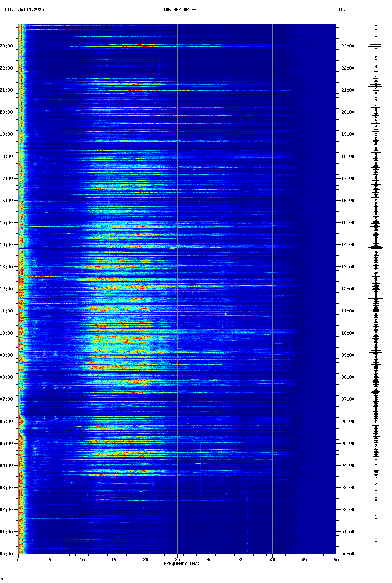Click 02:00 on the right time axis
This screenshot has width=392, height=583.
[x=348, y=510]
